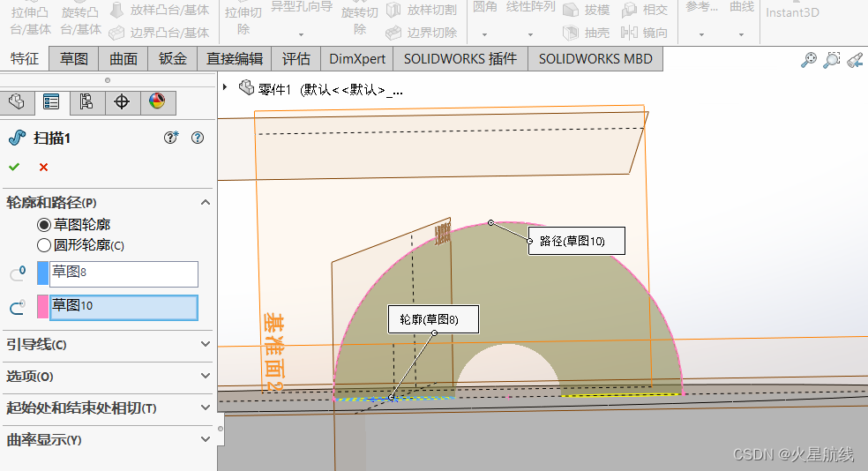The width and height of the screenshot is (868, 471).
Task: Select the 草图轮廓 radio button
Action: (44, 225)
